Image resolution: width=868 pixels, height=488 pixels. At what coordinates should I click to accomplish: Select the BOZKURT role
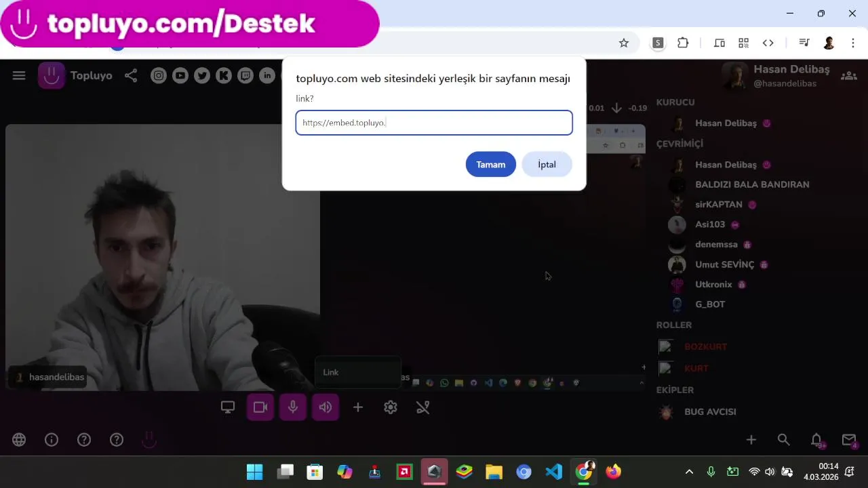[x=705, y=346]
